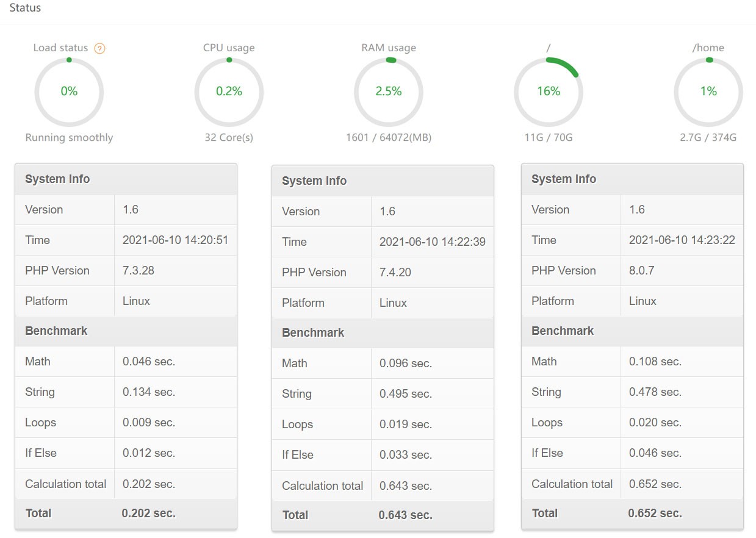Select the Running smoothly label
Screen dimensions: 756x538
tap(69, 137)
